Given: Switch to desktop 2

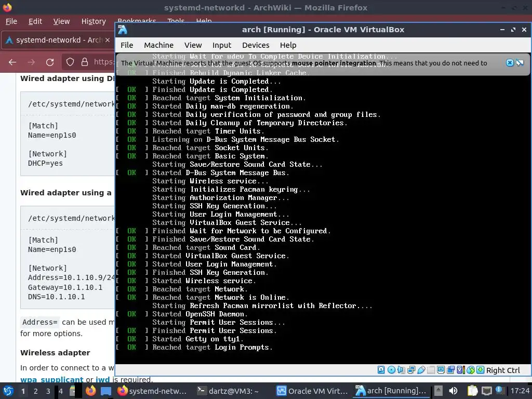Looking at the screenshot, I should click(36, 391).
